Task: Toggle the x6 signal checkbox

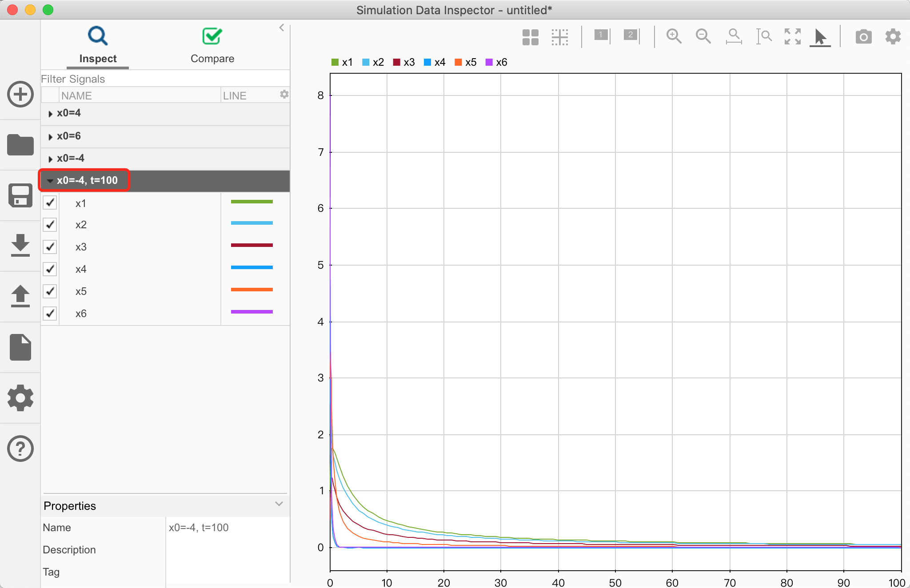Action: [50, 314]
